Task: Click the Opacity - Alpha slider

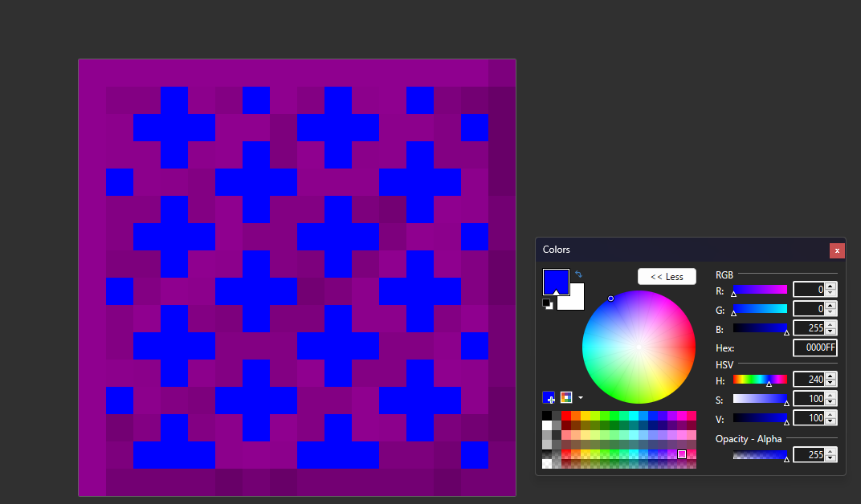Action: [x=760, y=455]
